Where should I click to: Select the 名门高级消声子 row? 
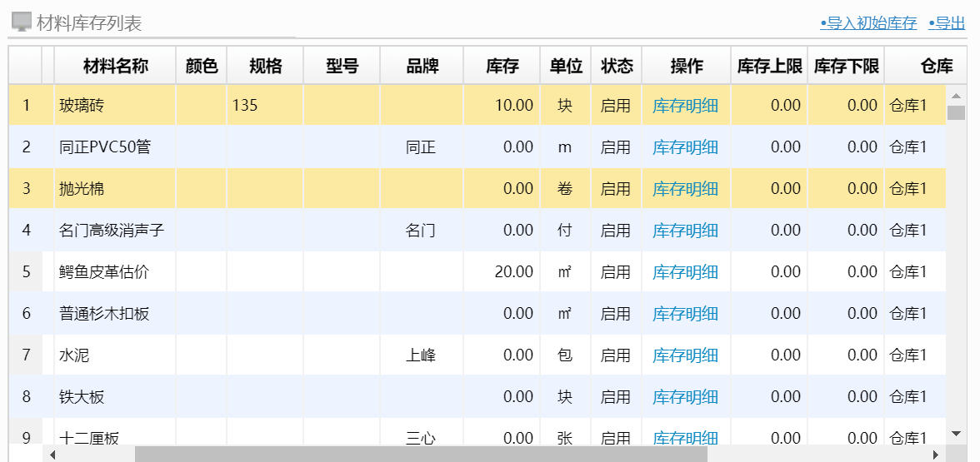click(x=112, y=231)
